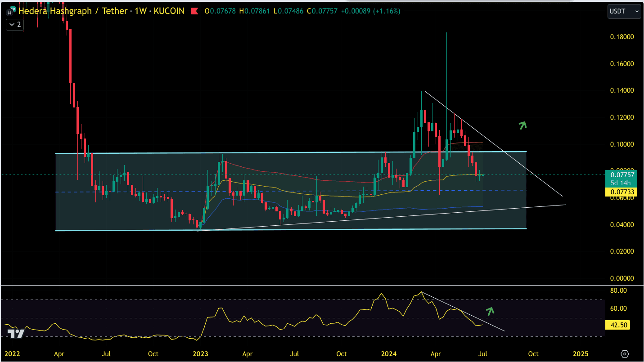Viewport: 644px width, 362px height.
Task: Click the yellow 0.07733 price label
Action: (x=622, y=192)
